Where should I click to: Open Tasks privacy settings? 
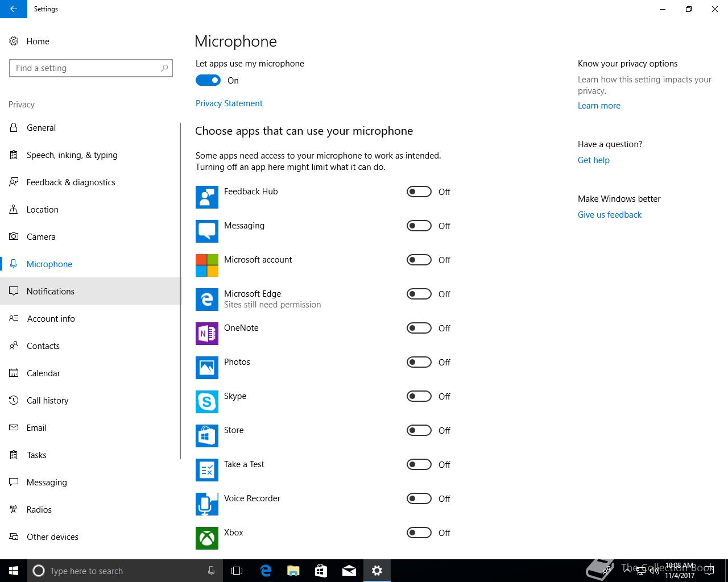tap(90, 455)
